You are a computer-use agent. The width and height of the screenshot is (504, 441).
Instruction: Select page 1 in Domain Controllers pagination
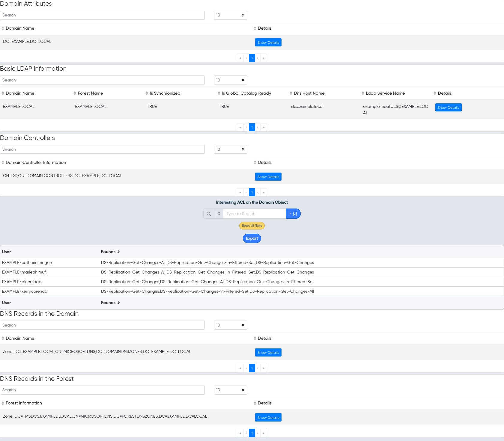pos(252,192)
